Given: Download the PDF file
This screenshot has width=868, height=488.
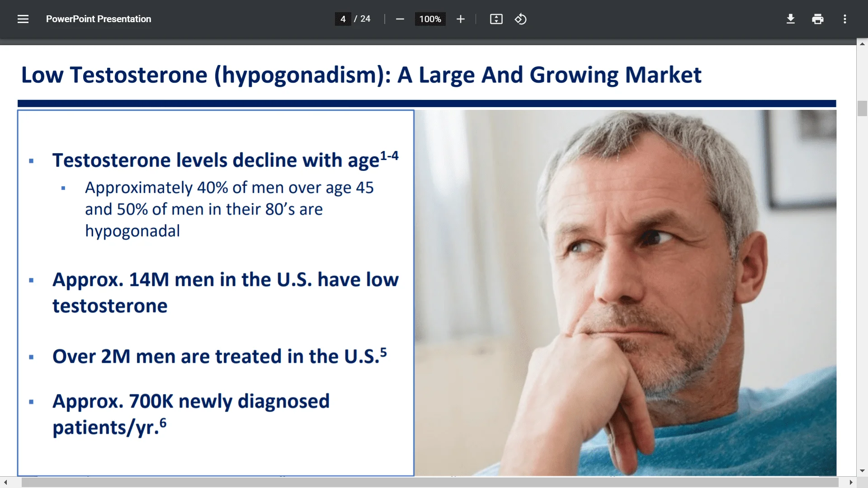Looking at the screenshot, I should coord(790,19).
